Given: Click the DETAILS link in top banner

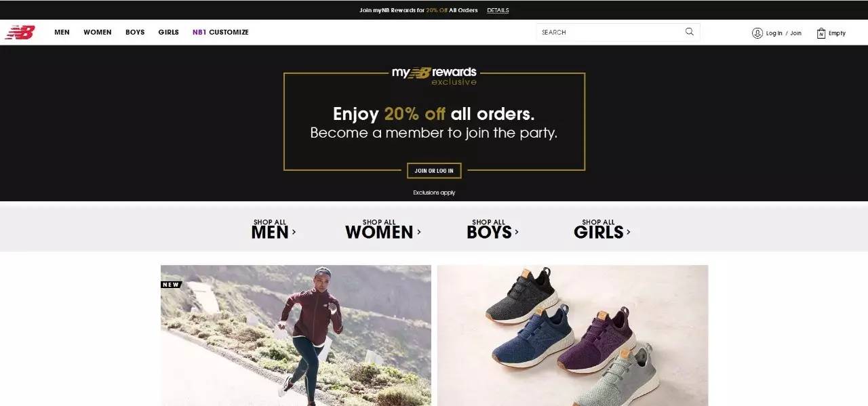Looking at the screenshot, I should [498, 10].
